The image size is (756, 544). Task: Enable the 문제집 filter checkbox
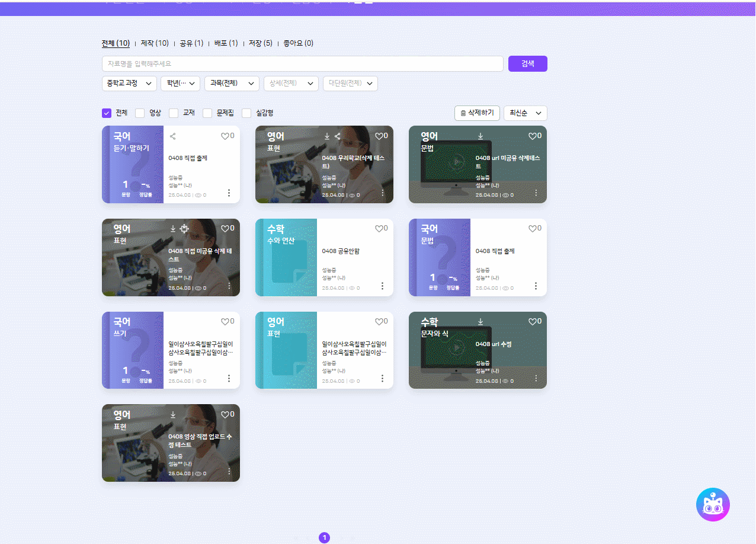tap(207, 113)
